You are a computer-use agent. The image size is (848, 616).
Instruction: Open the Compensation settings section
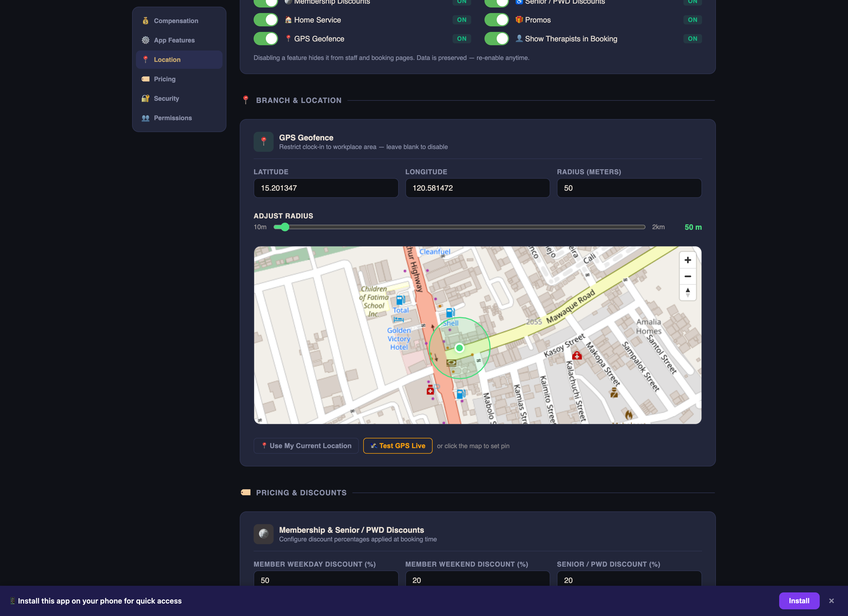coord(179,21)
